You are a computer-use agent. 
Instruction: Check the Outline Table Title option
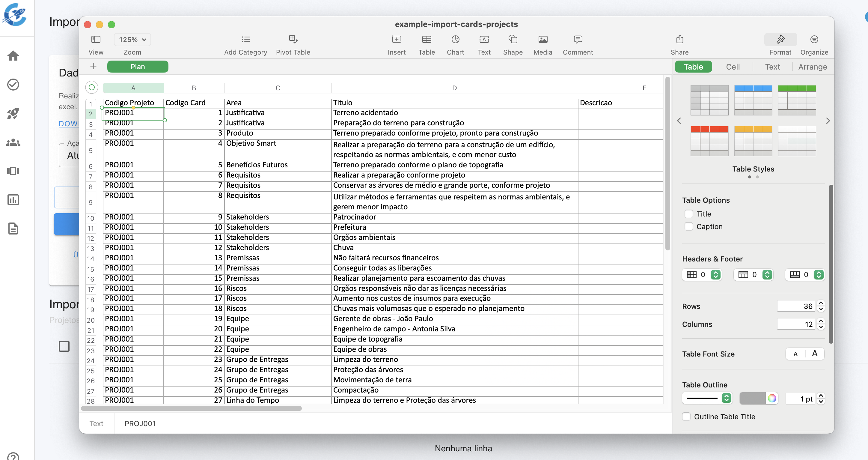tap(686, 417)
